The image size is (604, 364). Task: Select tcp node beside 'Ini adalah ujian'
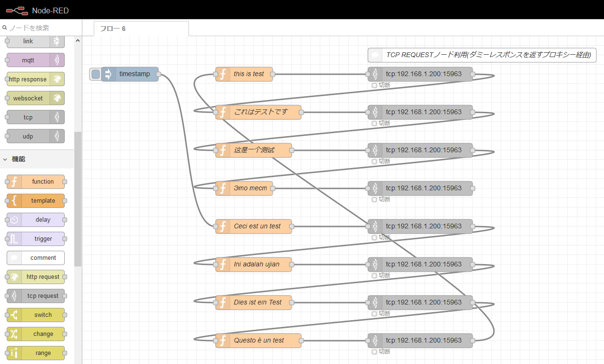[420, 265]
